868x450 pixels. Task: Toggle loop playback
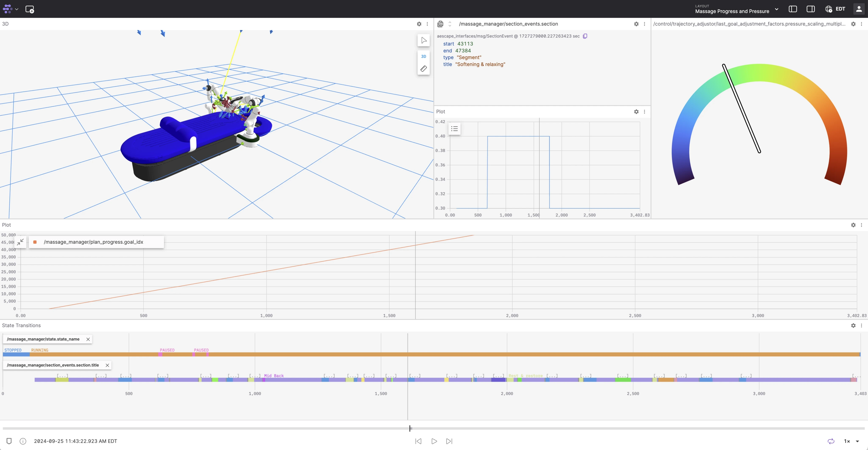pyautogui.click(x=831, y=441)
